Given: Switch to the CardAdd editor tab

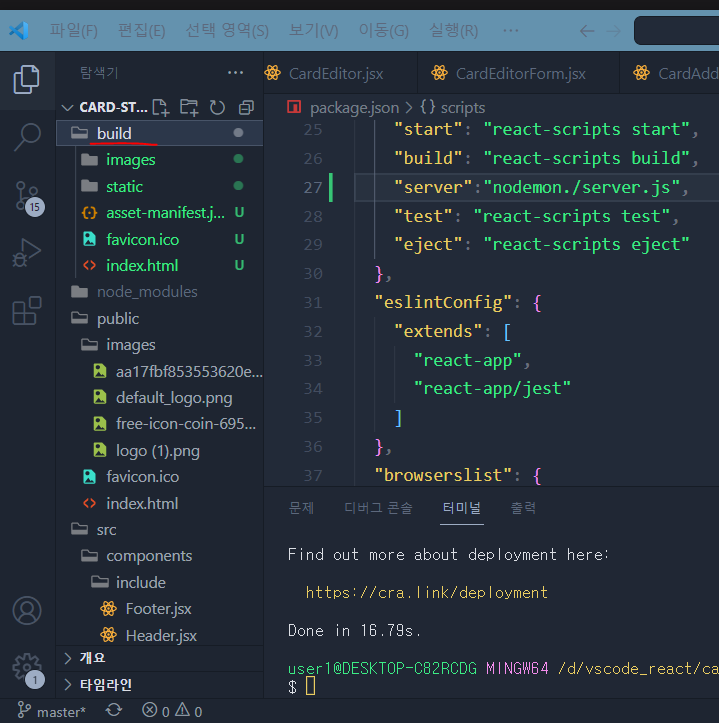Looking at the screenshot, I should click(x=670, y=73).
